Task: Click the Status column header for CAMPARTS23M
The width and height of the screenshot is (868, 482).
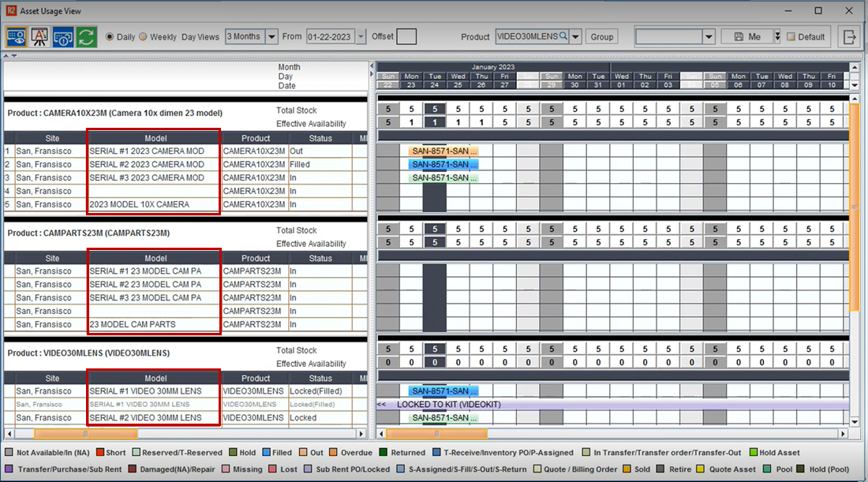Action: 320,258
